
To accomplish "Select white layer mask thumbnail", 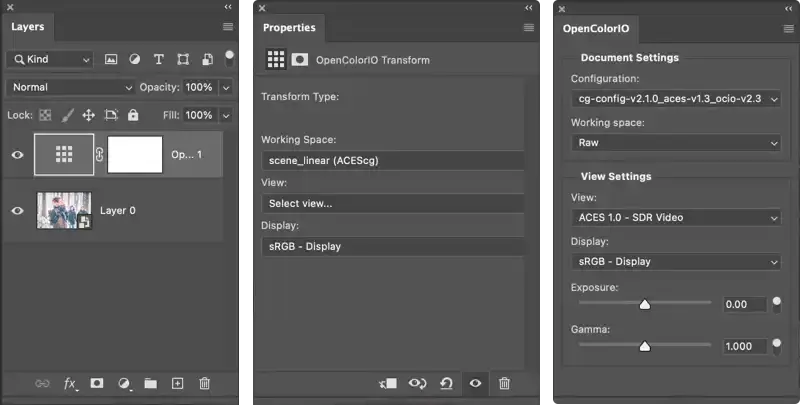I will tap(135, 154).
